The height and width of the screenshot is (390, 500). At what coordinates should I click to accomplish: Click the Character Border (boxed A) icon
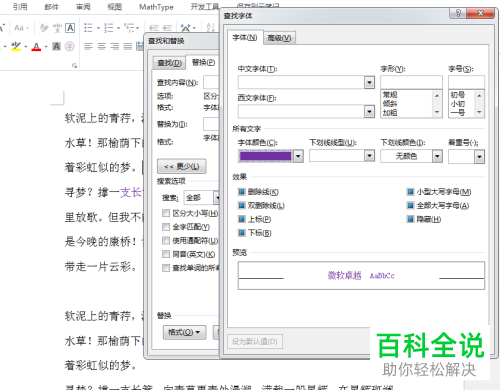point(70,28)
